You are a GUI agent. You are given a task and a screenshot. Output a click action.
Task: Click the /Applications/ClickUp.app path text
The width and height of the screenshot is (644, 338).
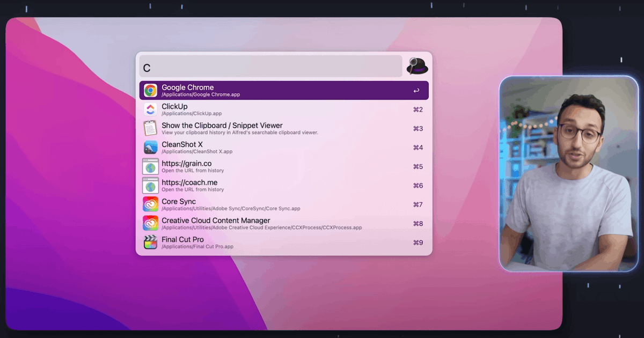[x=192, y=114]
